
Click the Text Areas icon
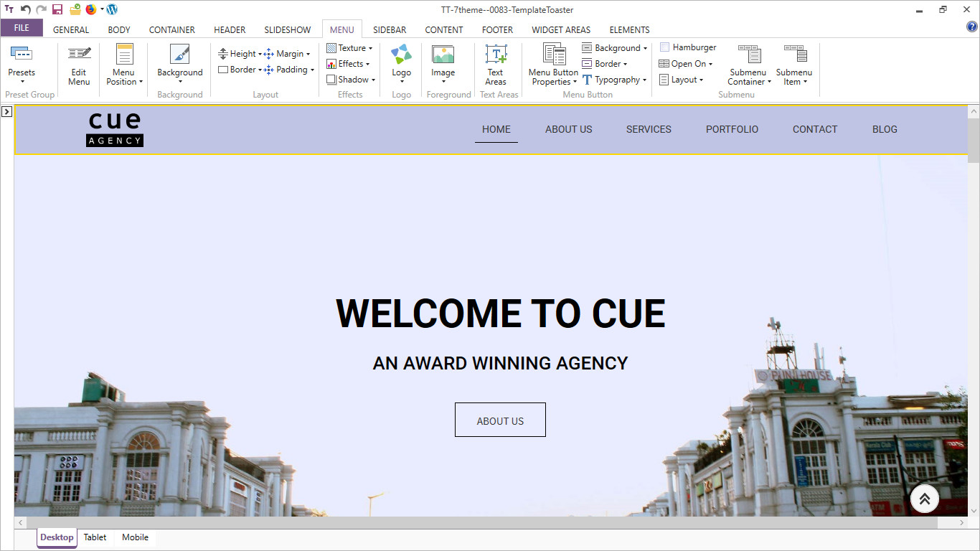(x=496, y=55)
